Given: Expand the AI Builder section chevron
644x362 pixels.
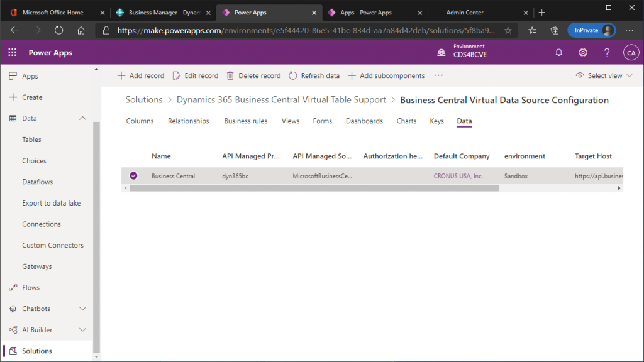Looking at the screenshot, I should coord(82,329).
